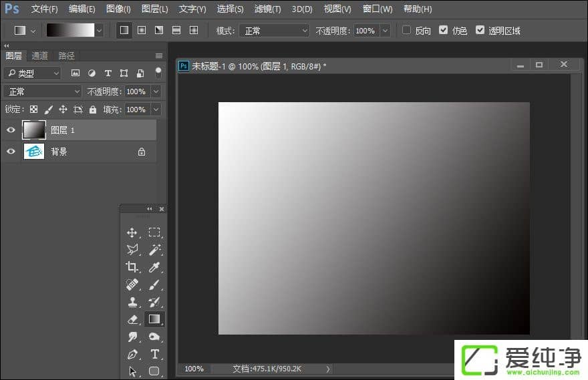Click the 100% zoom field in status bar

pyautogui.click(x=194, y=369)
